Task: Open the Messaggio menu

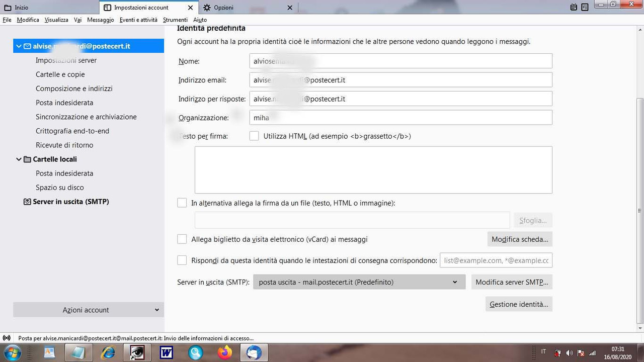Action: (101, 20)
